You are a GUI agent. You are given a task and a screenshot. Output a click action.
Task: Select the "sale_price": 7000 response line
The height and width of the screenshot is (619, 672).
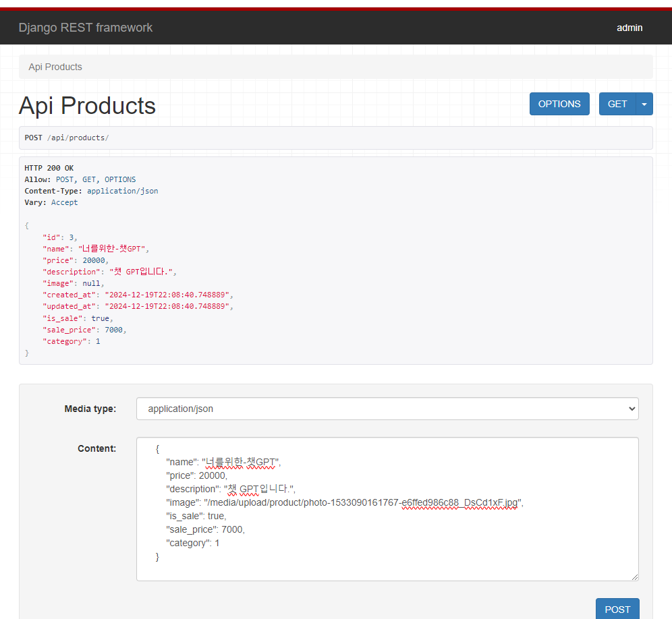[x=84, y=330]
